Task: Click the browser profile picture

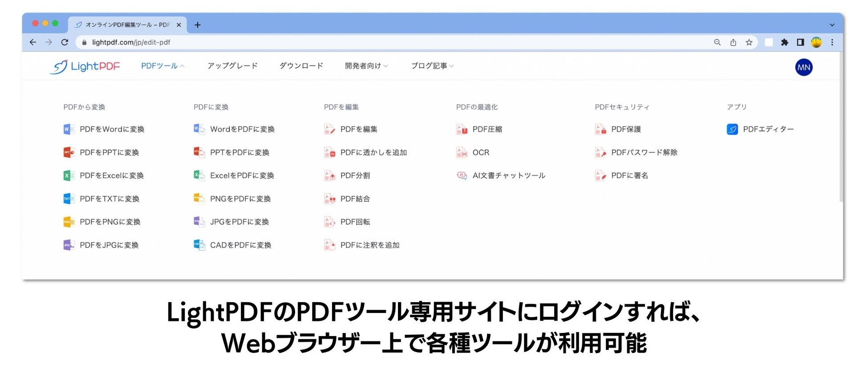Action: 816,42
